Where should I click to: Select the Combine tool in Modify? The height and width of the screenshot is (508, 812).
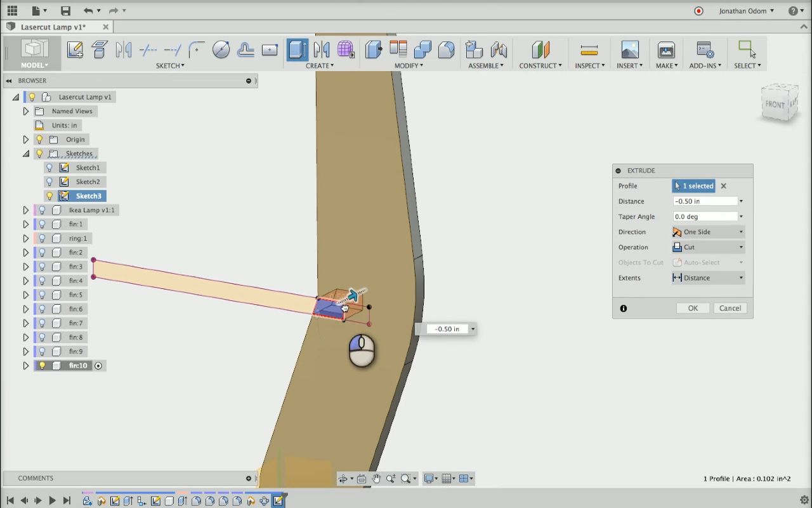click(422, 50)
